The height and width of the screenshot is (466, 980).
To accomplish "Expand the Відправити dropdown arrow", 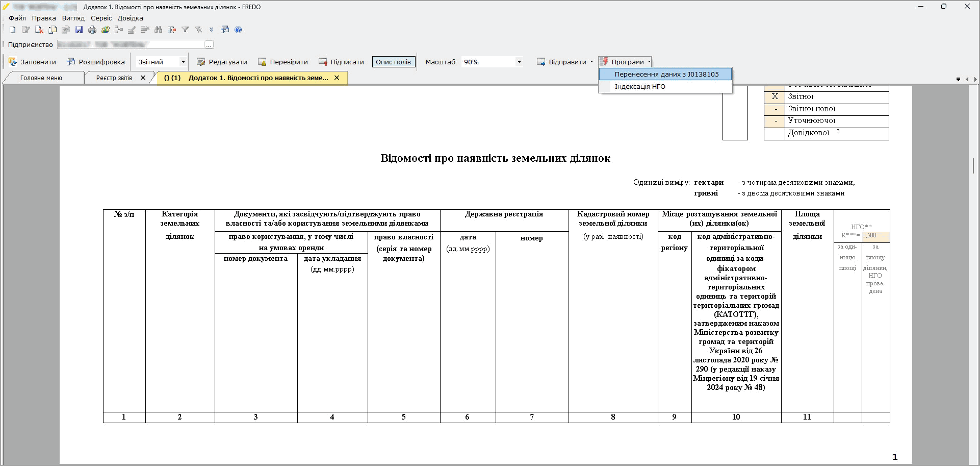I will pos(591,62).
